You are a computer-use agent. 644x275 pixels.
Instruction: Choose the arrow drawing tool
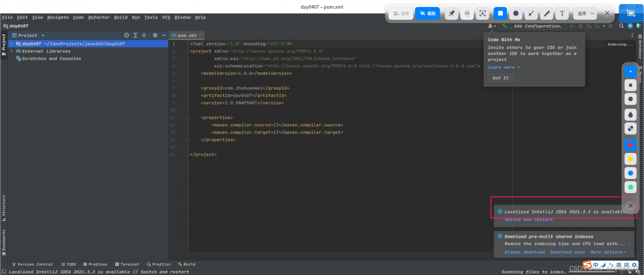[x=531, y=14]
